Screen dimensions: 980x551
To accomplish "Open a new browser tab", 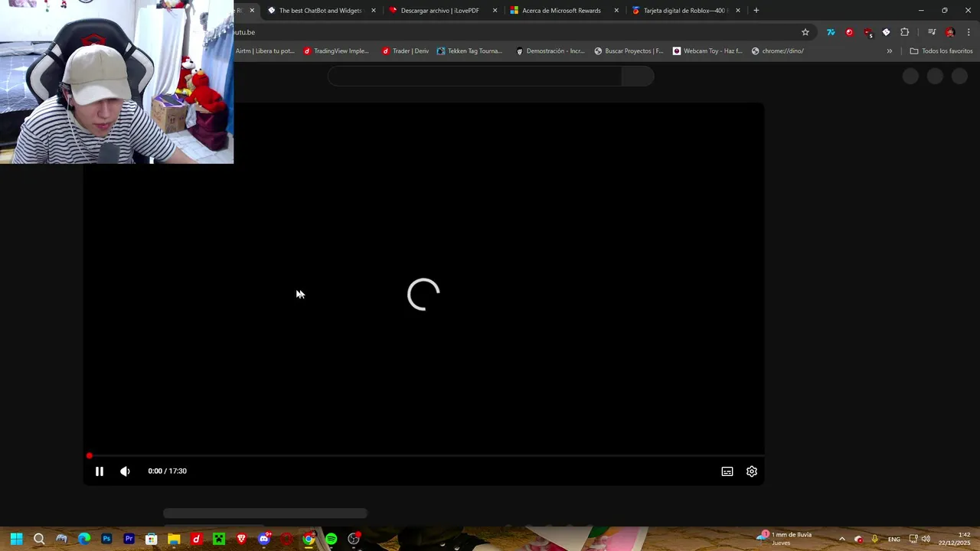I will tap(756, 11).
